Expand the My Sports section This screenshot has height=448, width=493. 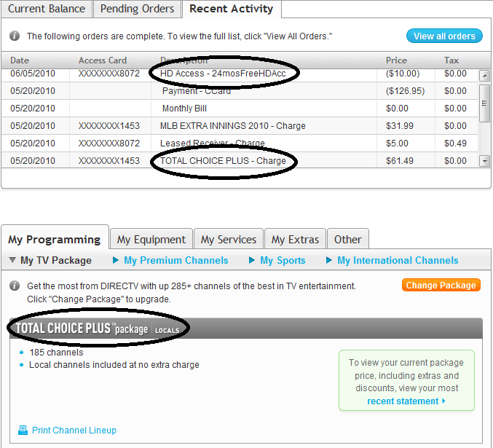[277, 260]
